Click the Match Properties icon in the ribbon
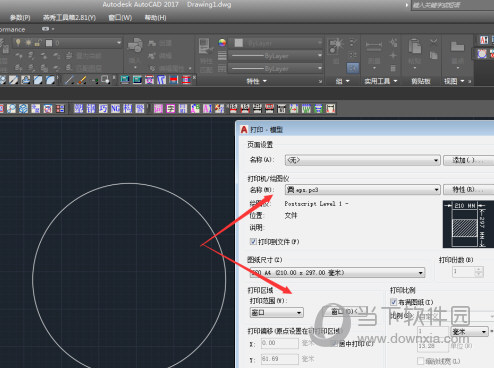494x368 pixels. coord(204,46)
